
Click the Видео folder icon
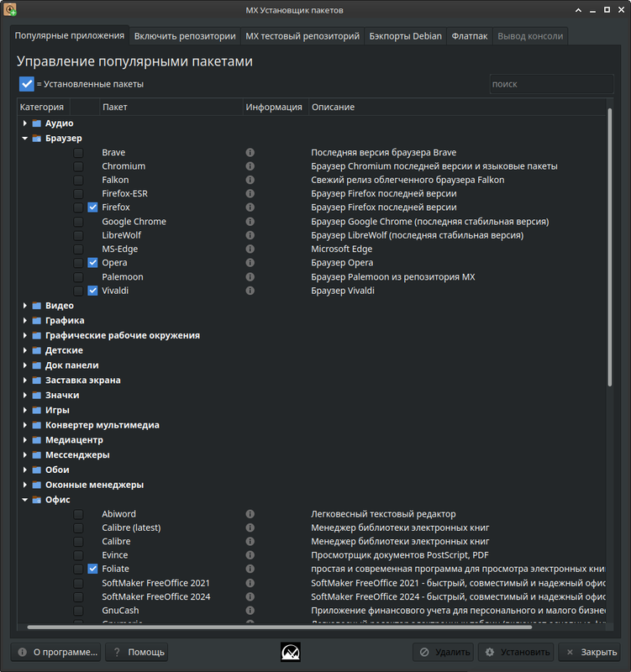pyautogui.click(x=37, y=306)
